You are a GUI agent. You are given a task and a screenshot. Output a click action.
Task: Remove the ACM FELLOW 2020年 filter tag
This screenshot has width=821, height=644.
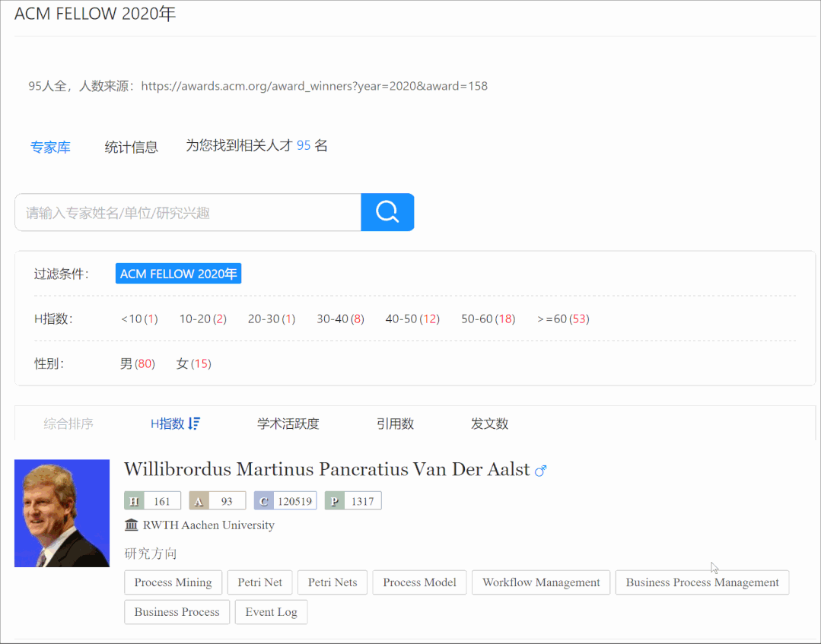point(179,274)
